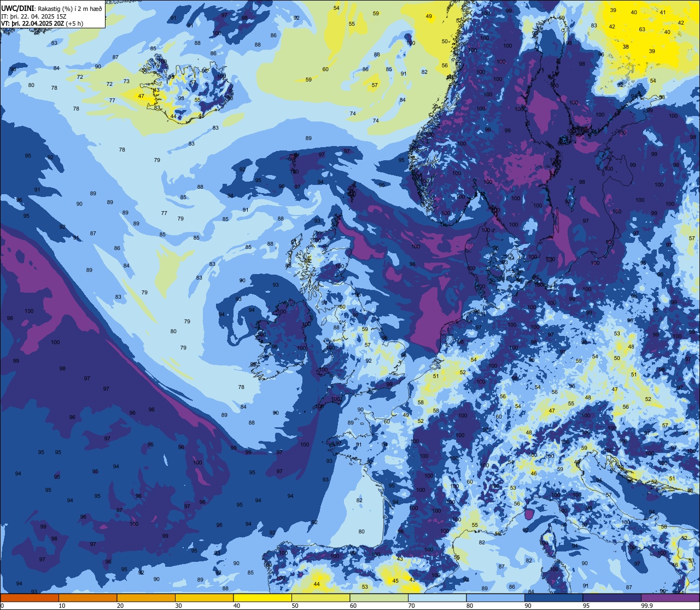Pick the light orange 20–30 legend swatch

[x=146, y=597]
